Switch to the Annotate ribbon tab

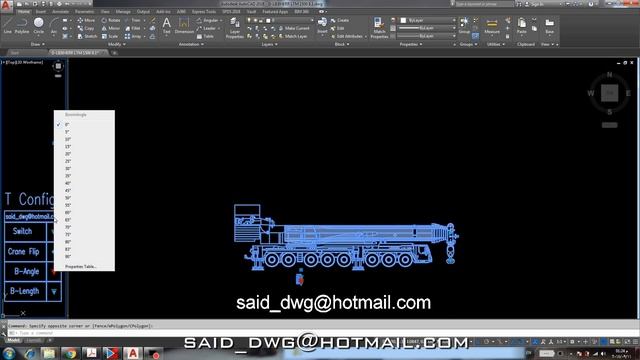point(60,12)
